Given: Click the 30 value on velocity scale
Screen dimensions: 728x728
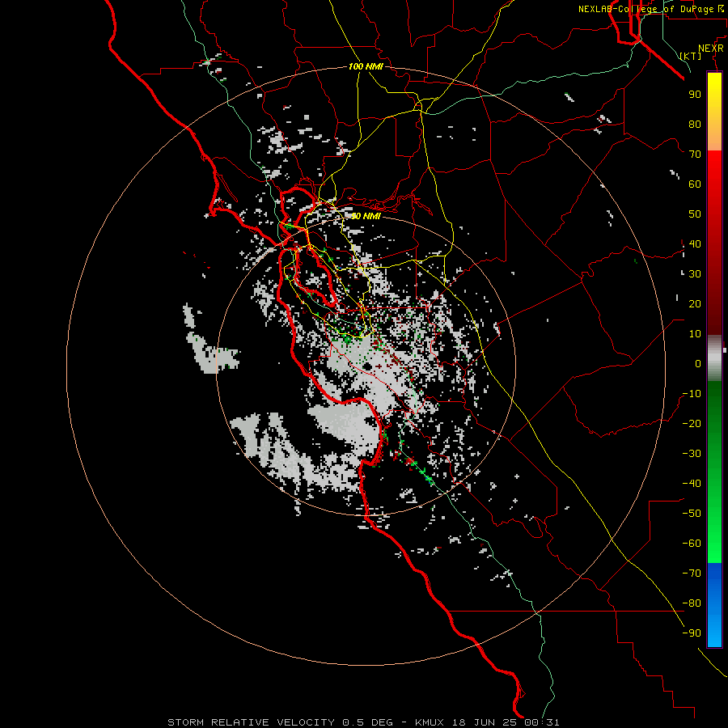Looking at the screenshot, I should [x=695, y=274].
